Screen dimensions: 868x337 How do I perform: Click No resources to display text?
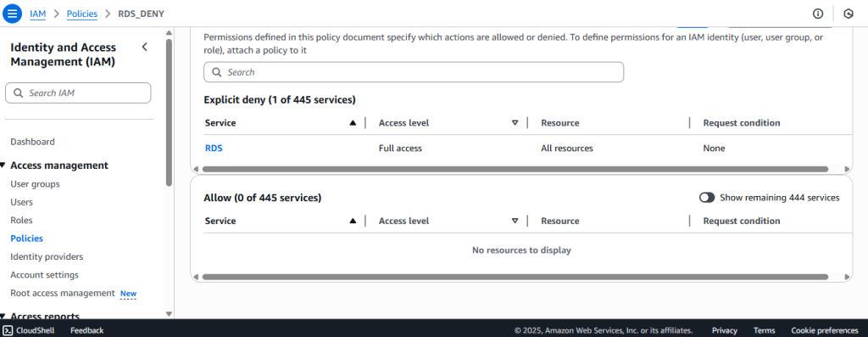click(521, 250)
